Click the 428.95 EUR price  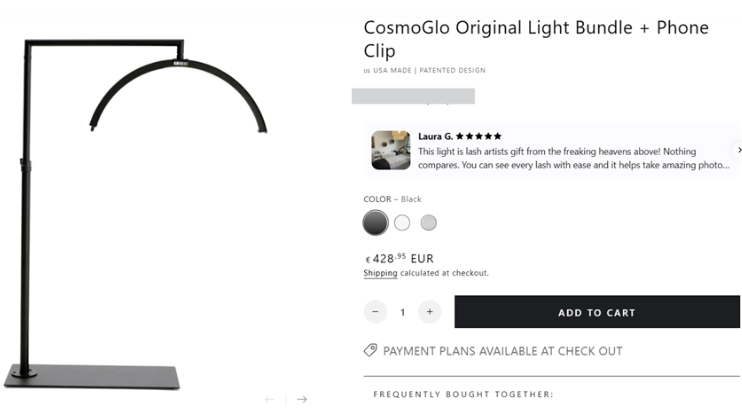(x=399, y=258)
